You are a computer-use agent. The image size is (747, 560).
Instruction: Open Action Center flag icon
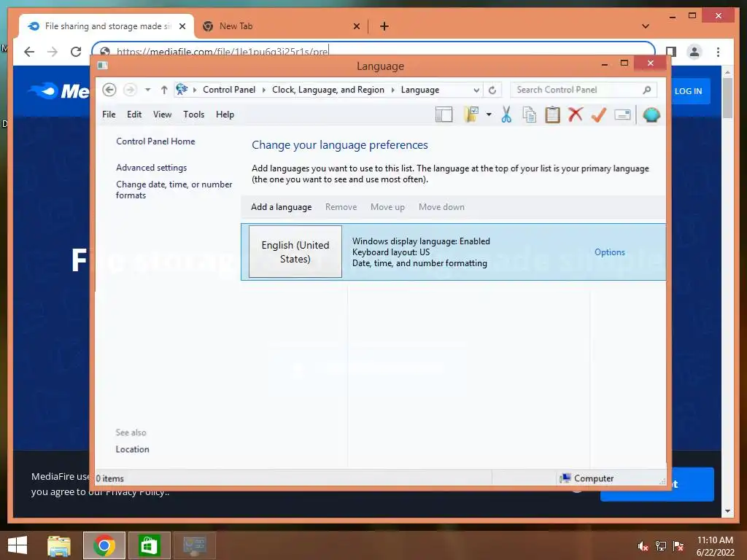[679, 545]
